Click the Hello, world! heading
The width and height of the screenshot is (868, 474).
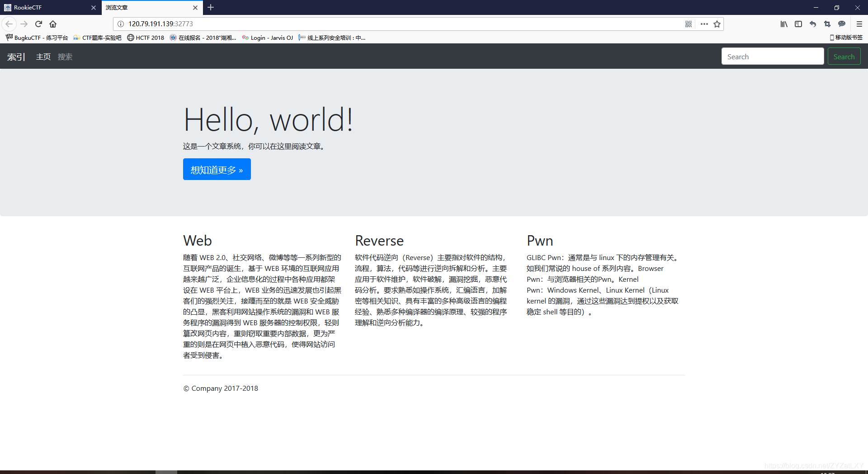pyautogui.click(x=268, y=120)
